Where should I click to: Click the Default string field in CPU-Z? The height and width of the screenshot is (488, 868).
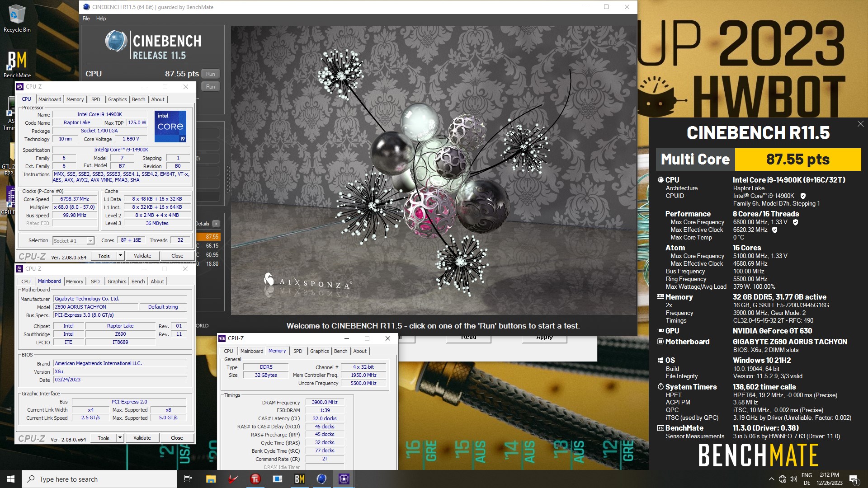point(163,307)
